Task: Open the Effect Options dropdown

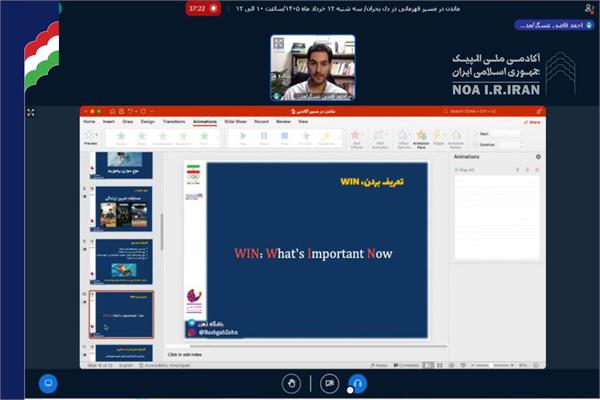Action: [x=404, y=139]
